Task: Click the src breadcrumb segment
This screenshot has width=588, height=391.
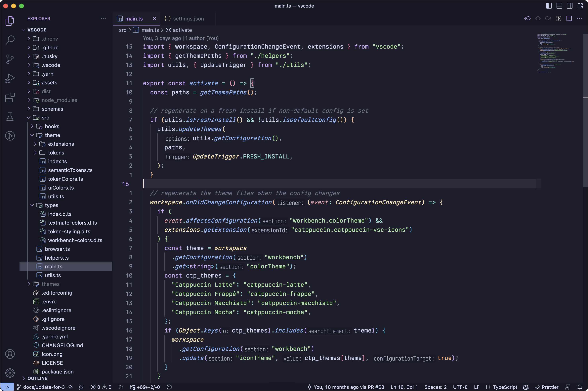Action: point(123,30)
